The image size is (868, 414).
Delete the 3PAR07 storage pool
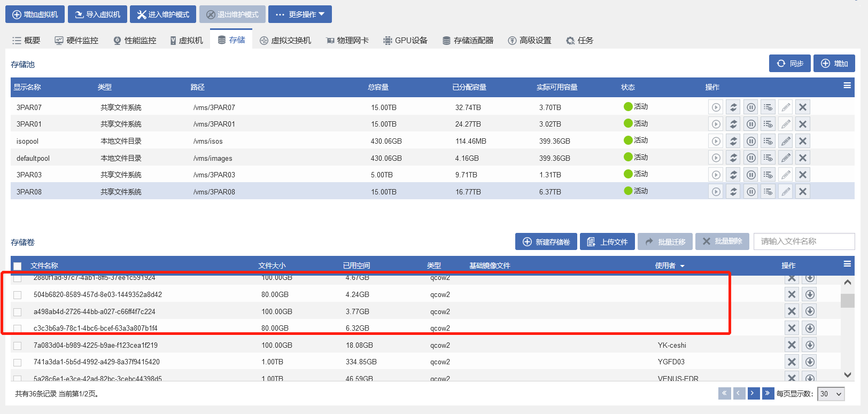pyautogui.click(x=802, y=107)
